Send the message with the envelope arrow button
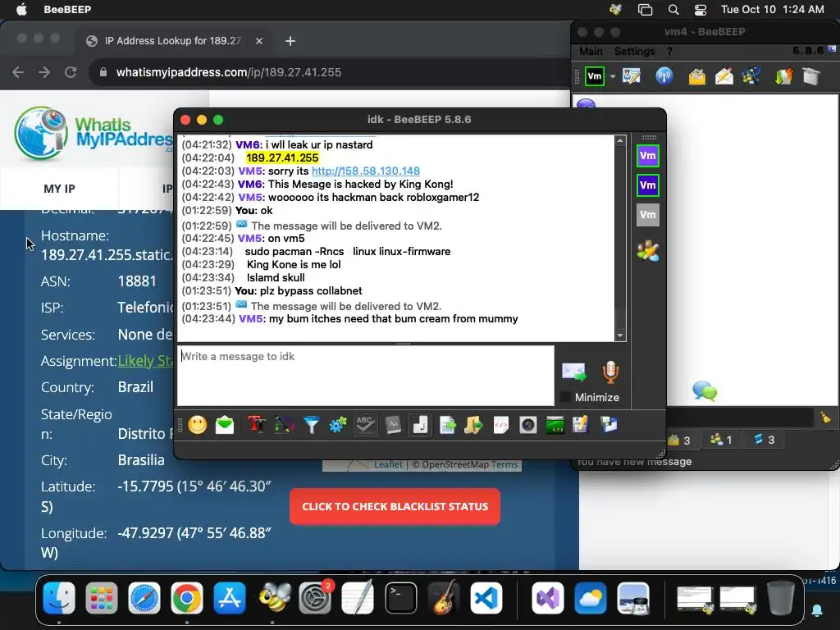840x630 pixels. click(573, 372)
